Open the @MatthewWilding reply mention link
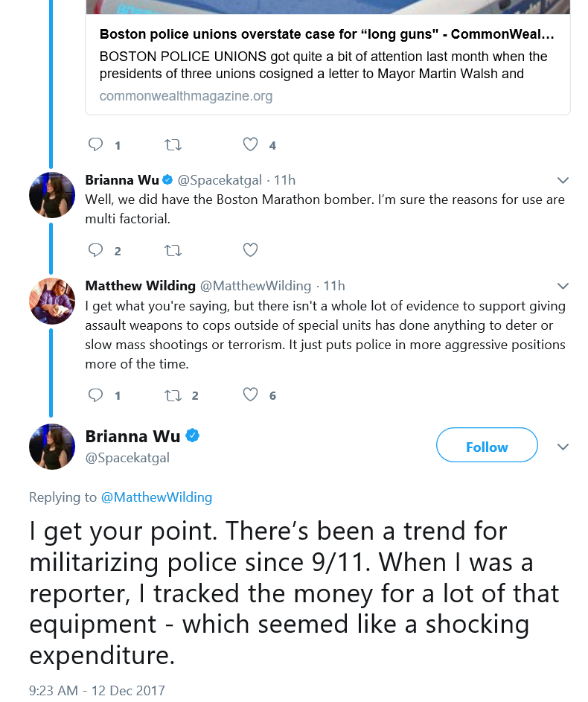The image size is (588, 702). 156,497
